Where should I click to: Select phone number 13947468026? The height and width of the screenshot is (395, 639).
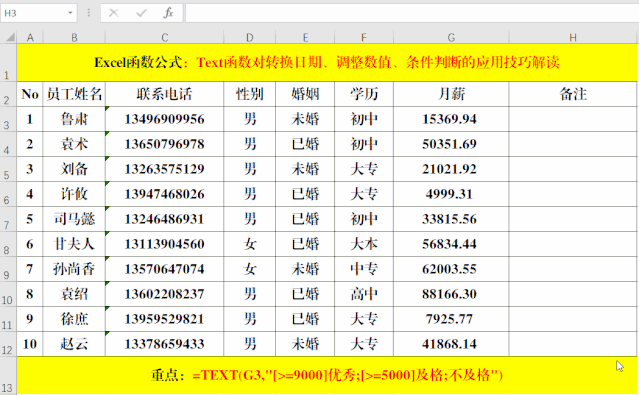pos(165,194)
